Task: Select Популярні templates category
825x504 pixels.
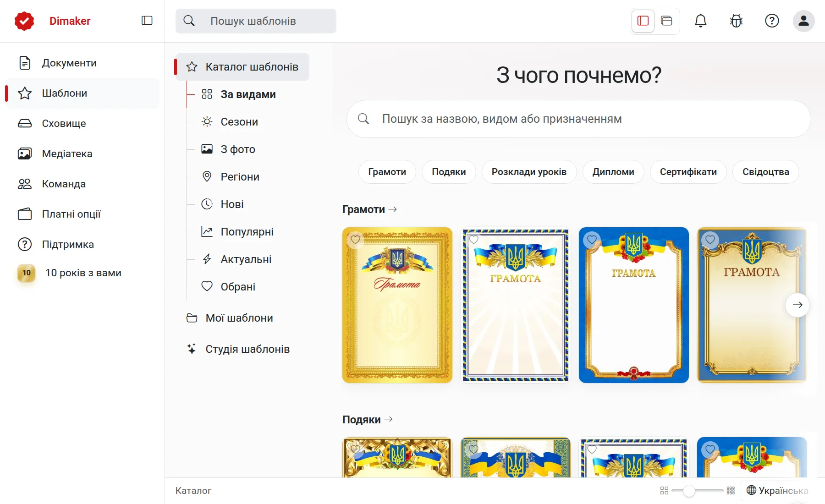Action: coord(247,232)
